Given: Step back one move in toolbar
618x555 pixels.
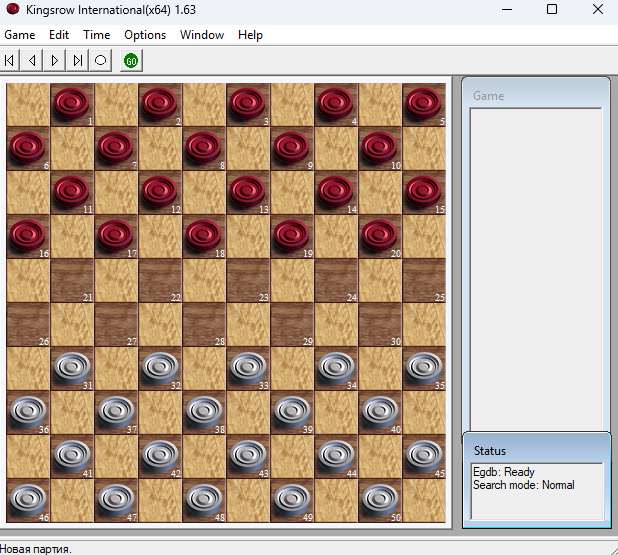Looking at the screenshot, I should [x=33, y=61].
